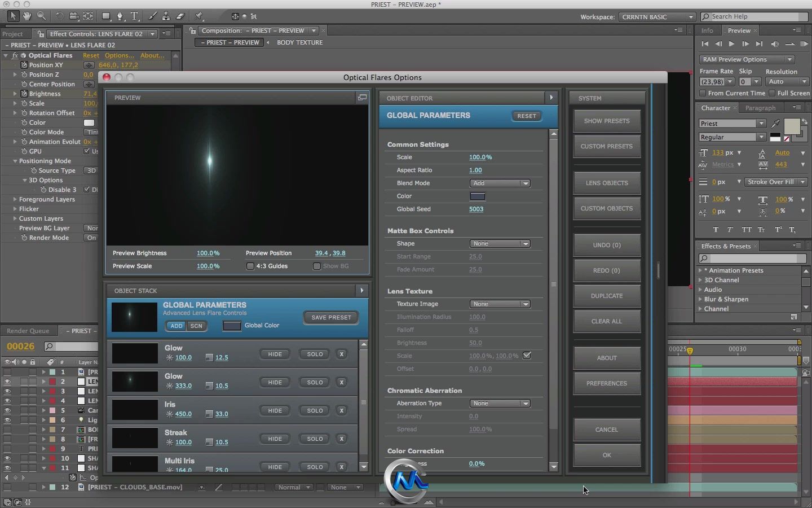Select the Unified Camera tool
812x508 pixels.
(74, 16)
